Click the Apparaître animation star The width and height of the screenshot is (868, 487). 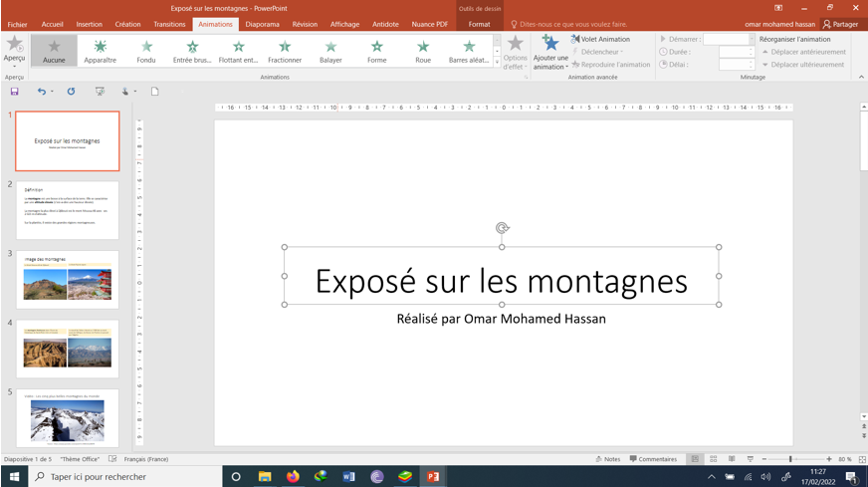pos(100,50)
